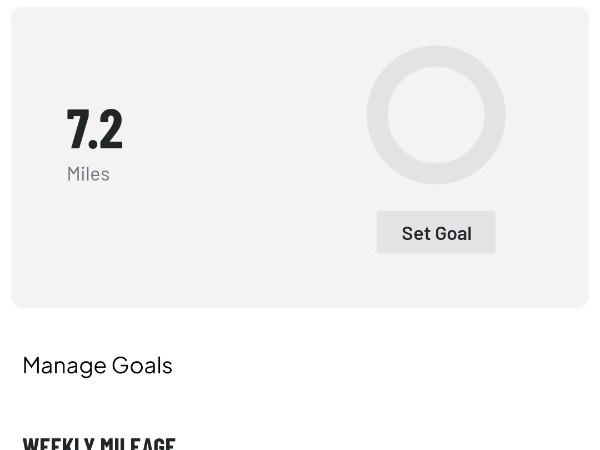Click the Weekly Mileage heading
Viewport: 600px width, 450px height.
(99, 442)
